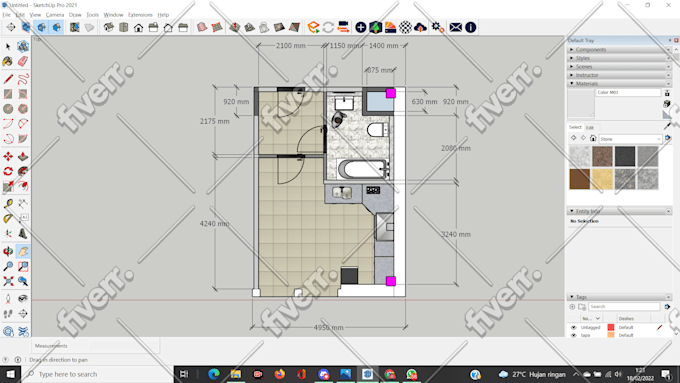Click the Zoom Extents tool
The image size is (680, 383).
pos(8,281)
